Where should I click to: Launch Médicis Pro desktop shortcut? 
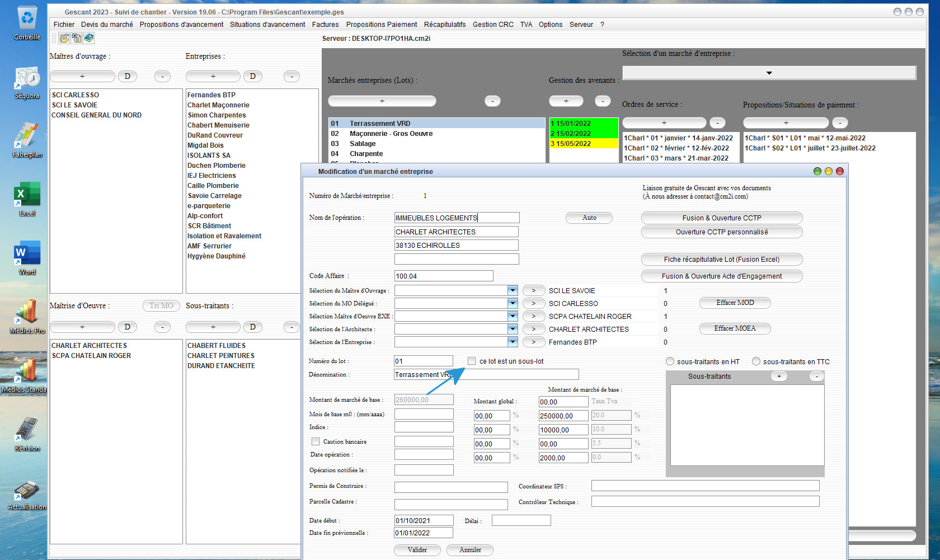(x=27, y=317)
